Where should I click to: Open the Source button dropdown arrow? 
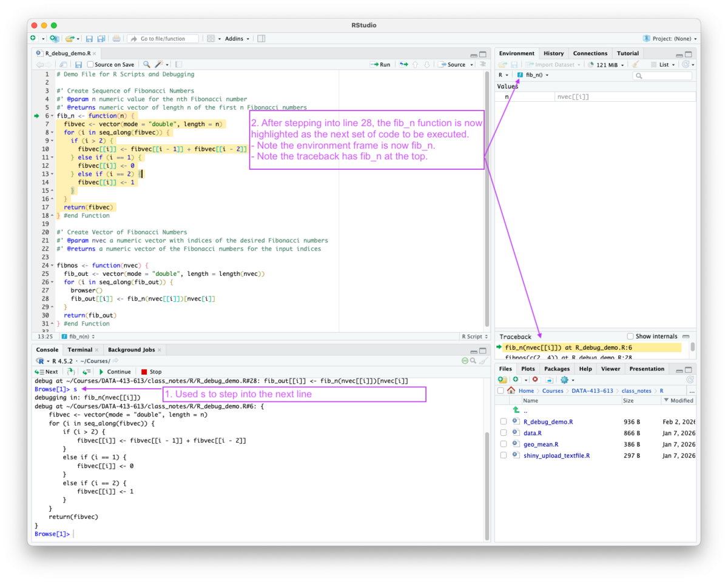click(x=473, y=64)
